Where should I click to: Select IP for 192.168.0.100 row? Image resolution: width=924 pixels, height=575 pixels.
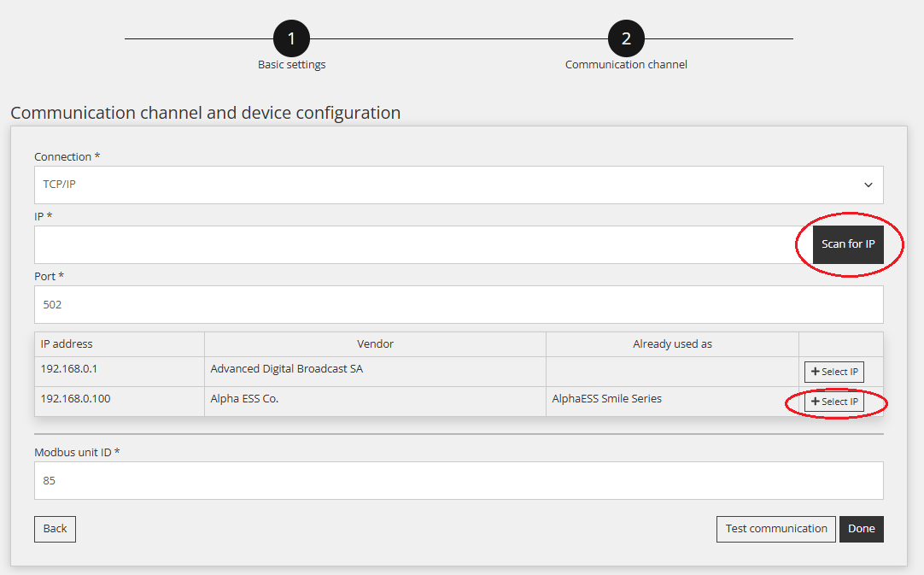833,402
